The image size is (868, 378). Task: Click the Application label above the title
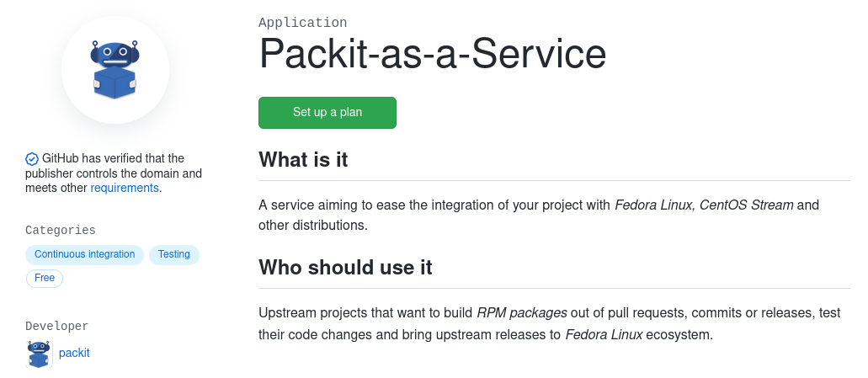pos(302,23)
